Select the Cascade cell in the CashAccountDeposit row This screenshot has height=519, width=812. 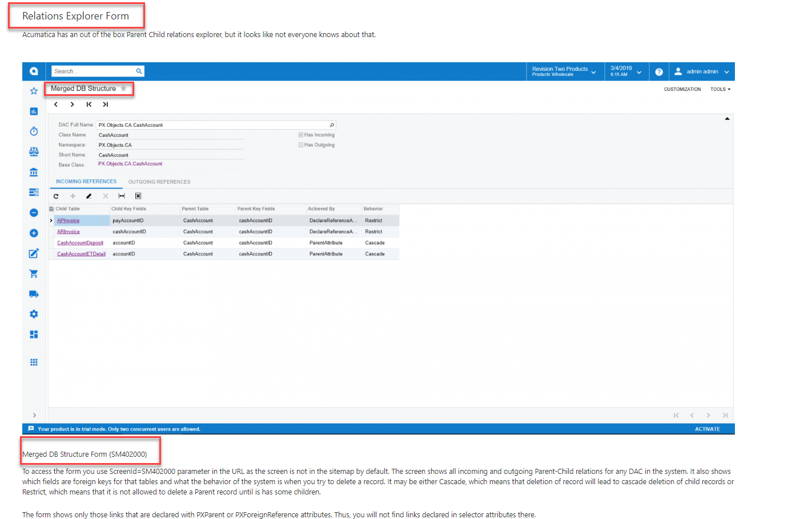[x=380, y=243]
